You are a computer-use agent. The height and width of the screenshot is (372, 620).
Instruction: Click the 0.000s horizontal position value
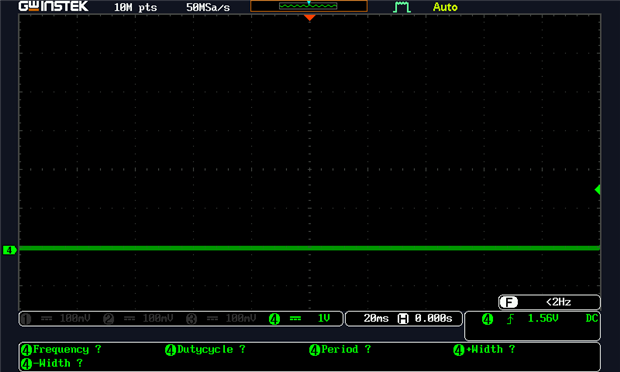pyautogui.click(x=433, y=318)
